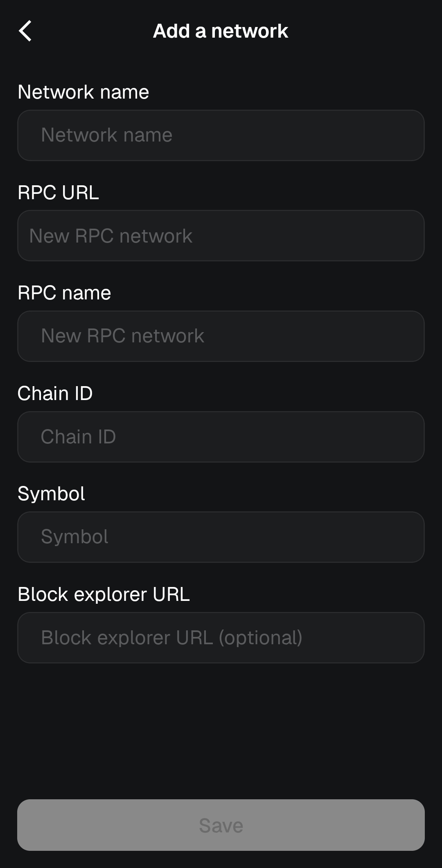Tap the 'Network name' heading label
This screenshot has width=442, height=868.
pyautogui.click(x=83, y=92)
